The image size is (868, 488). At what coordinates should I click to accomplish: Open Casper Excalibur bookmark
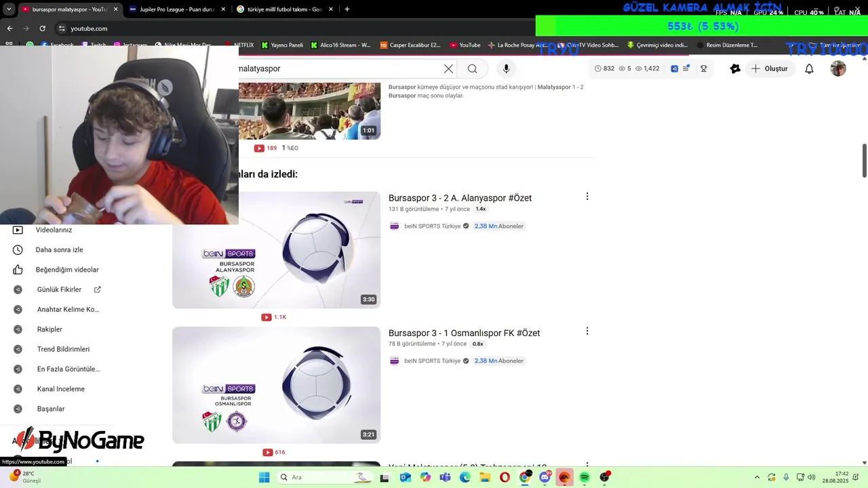410,45
